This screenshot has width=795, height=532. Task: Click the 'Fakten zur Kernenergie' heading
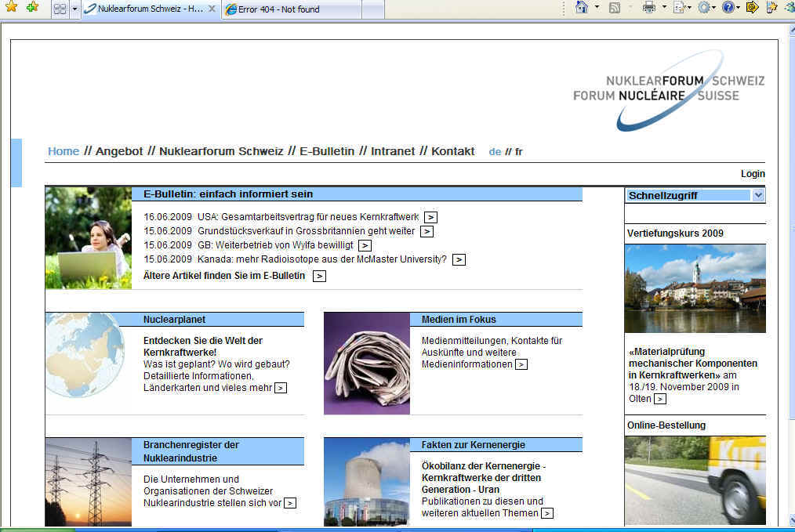pyautogui.click(x=474, y=445)
